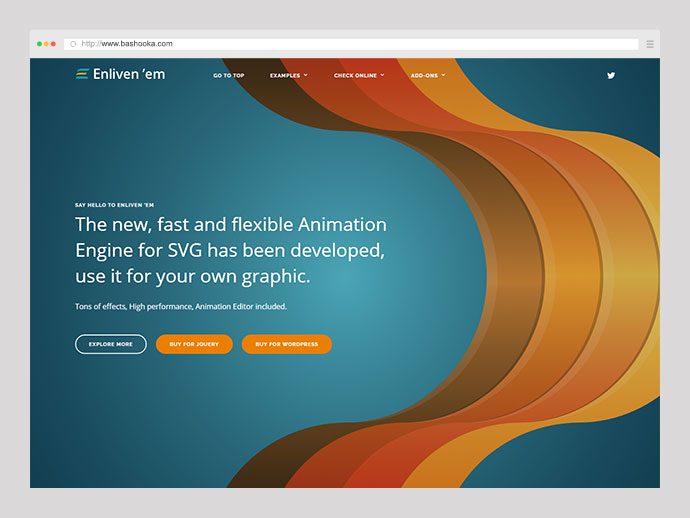Click the SAY HELLO TO ENLIVEN 'EM text
Image resolution: width=690 pixels, height=518 pixels.
(x=114, y=205)
